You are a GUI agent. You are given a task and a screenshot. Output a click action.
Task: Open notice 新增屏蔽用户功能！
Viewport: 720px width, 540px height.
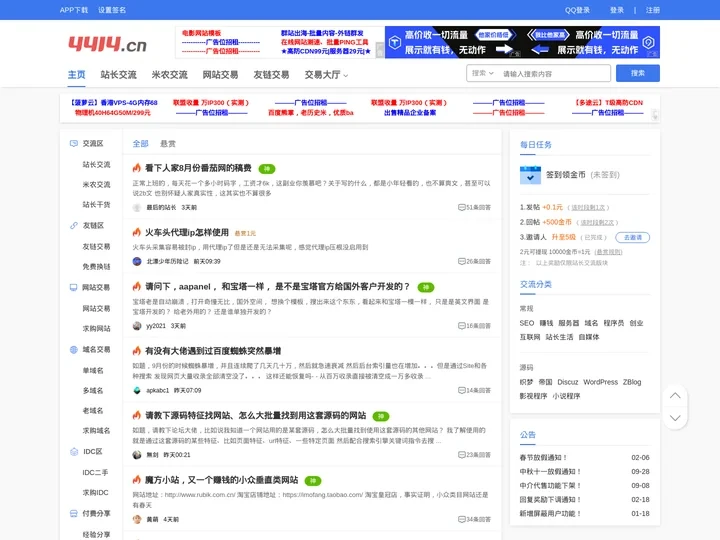point(551,514)
